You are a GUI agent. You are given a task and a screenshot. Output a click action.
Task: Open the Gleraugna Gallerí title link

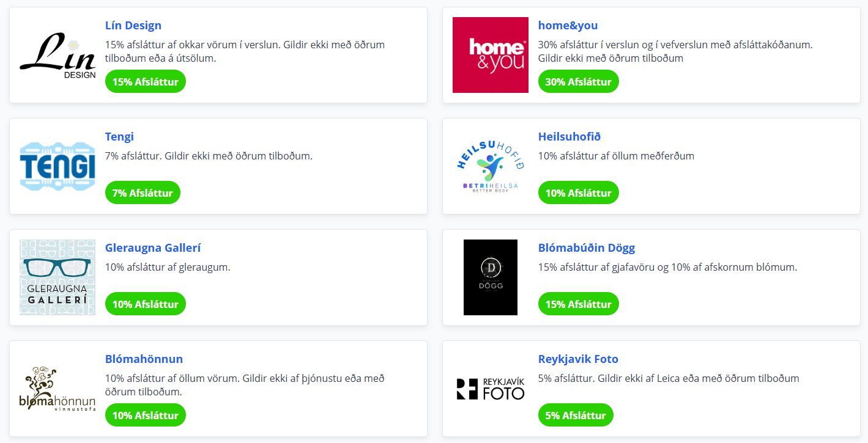coord(153,248)
